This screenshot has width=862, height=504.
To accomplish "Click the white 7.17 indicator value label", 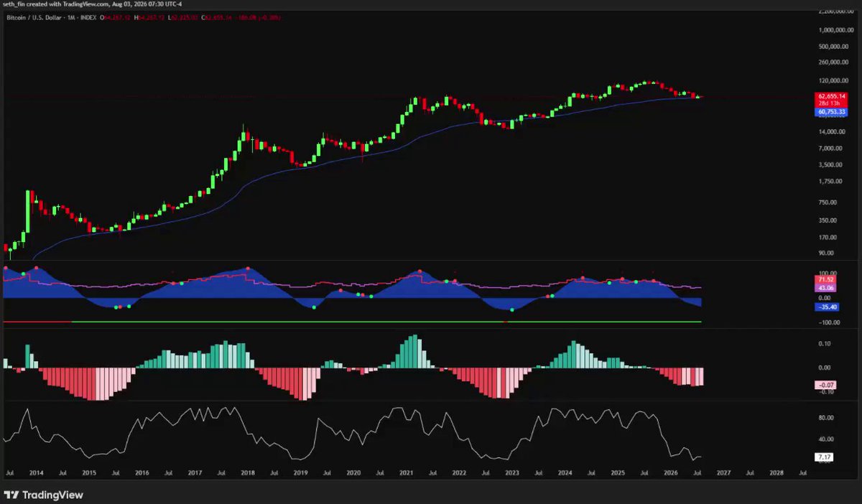I will click(x=823, y=457).
